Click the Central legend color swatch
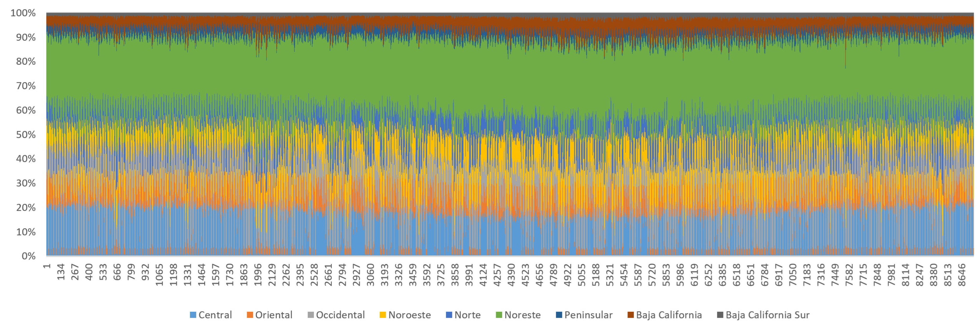Viewport: 980px width, 328px height. (193, 315)
